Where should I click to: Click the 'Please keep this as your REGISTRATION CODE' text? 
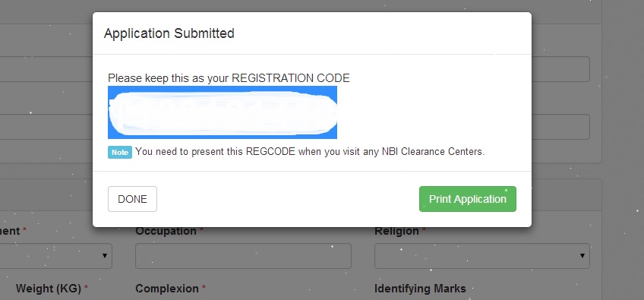pos(229,78)
